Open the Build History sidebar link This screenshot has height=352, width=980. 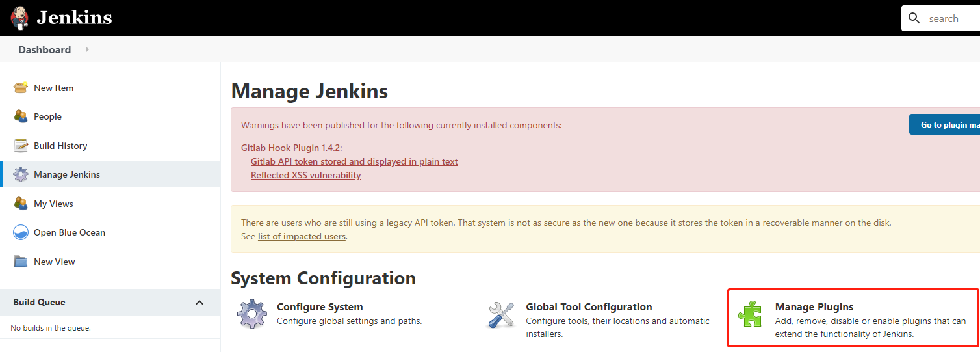coord(60,146)
